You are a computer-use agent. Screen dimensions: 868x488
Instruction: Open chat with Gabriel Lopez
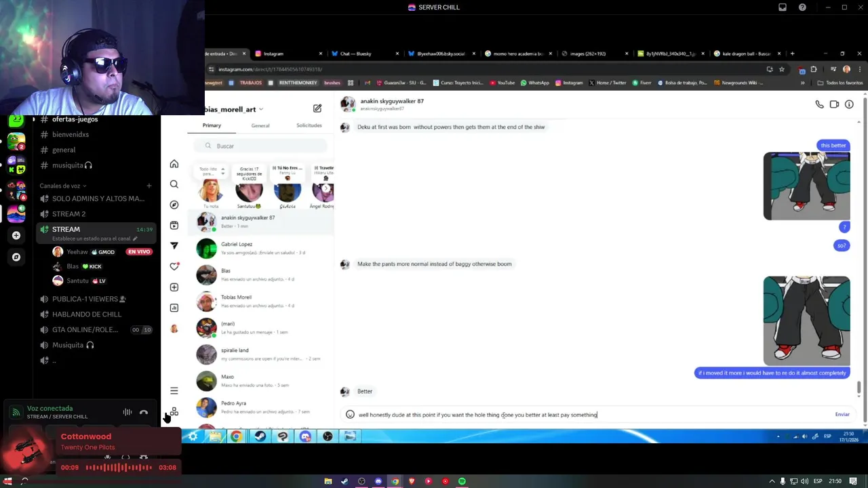pos(260,248)
